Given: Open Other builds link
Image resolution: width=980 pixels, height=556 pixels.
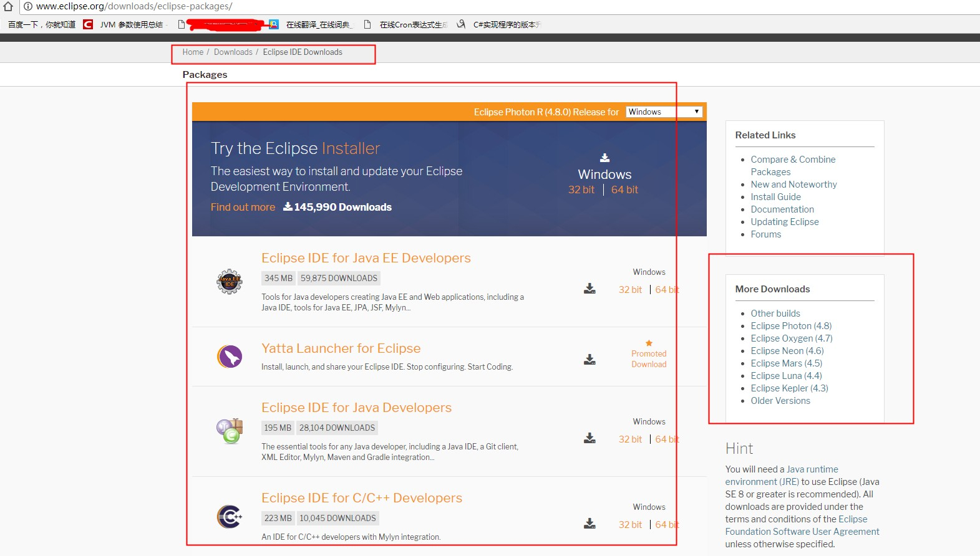Looking at the screenshot, I should pyautogui.click(x=775, y=314).
